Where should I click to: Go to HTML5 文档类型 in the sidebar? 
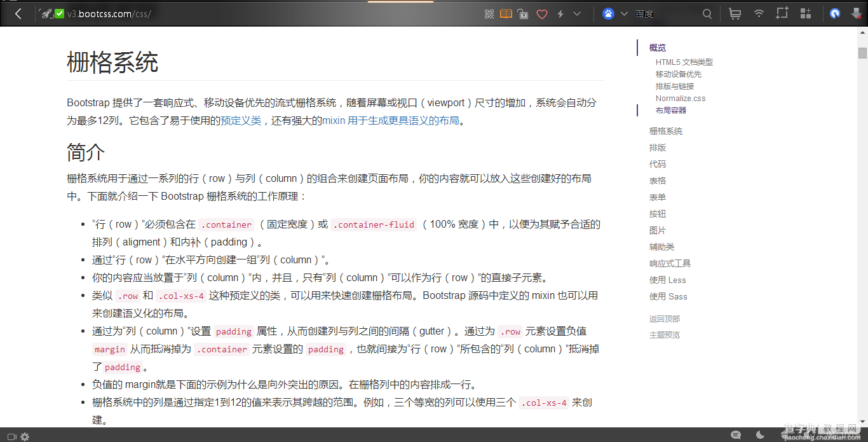point(684,62)
